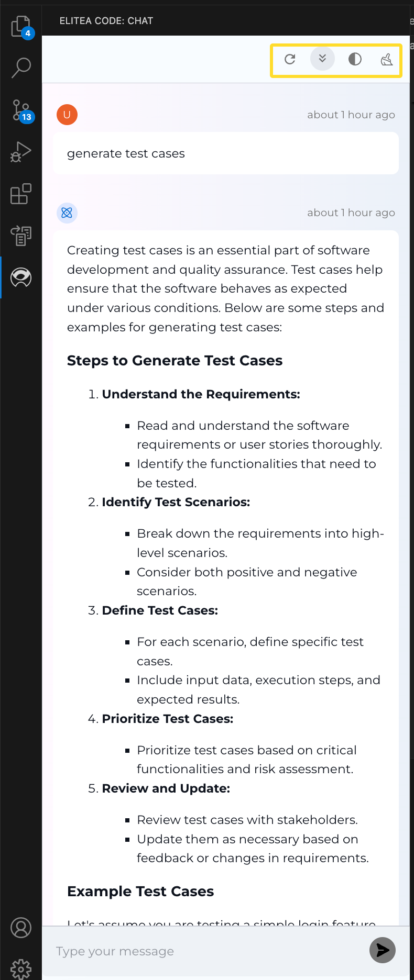This screenshot has height=980, width=414.
Task: Open the Manage gear settings menu
Action: 21,968
